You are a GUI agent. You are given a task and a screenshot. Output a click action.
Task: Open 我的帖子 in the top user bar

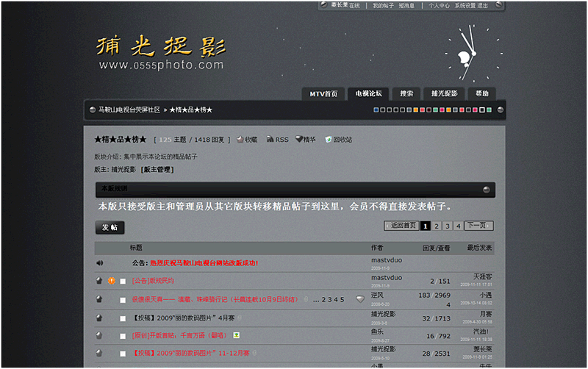[x=382, y=5]
